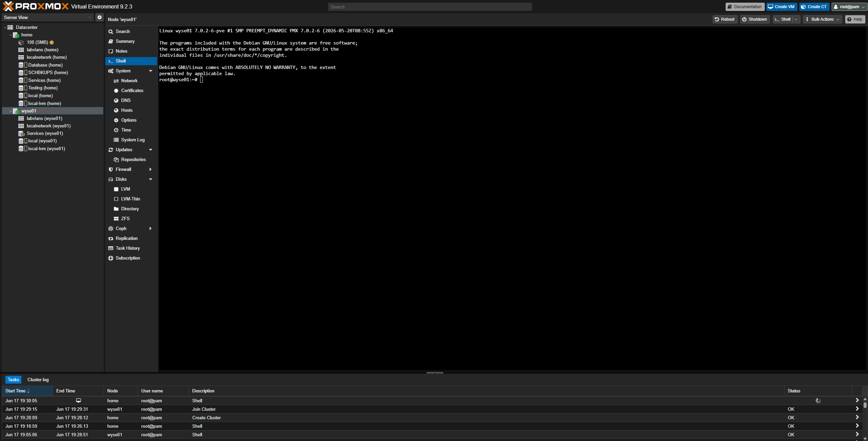
Task: Select local-lvm (wyse01) storage
Action: click(x=47, y=148)
